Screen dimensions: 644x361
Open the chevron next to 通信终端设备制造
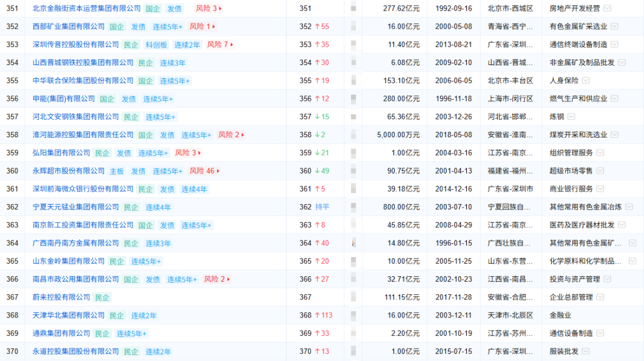coord(614,44)
